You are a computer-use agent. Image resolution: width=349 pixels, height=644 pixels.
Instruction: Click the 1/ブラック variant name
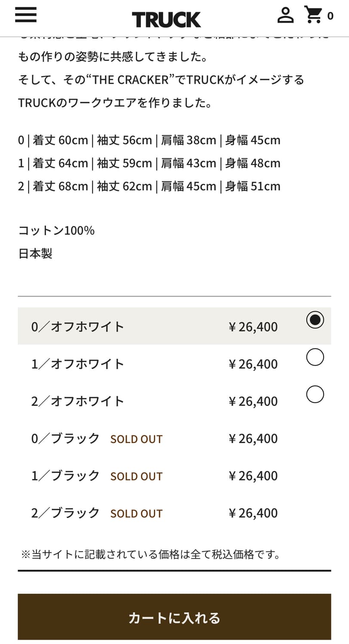(x=65, y=476)
